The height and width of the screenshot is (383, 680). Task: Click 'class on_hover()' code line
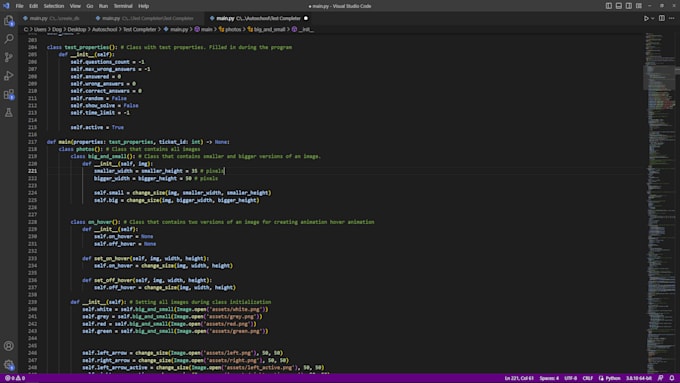[222, 222]
